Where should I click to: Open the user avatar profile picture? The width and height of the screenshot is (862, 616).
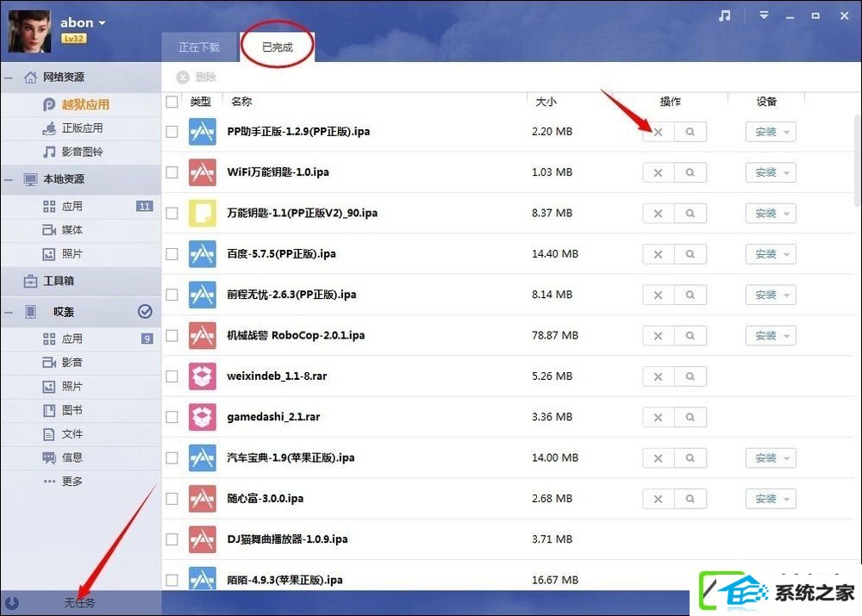click(29, 31)
